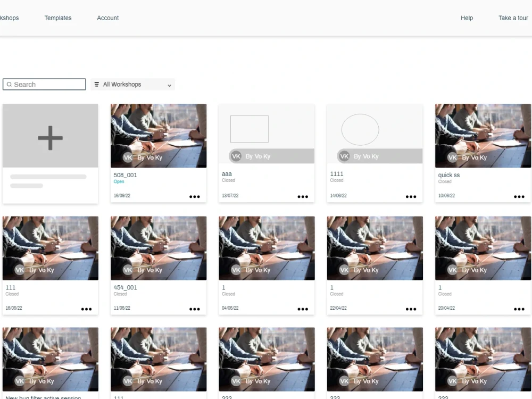Click the magnifier icon in the search box
Viewport: 532px width, 399px height.
[x=9, y=84]
